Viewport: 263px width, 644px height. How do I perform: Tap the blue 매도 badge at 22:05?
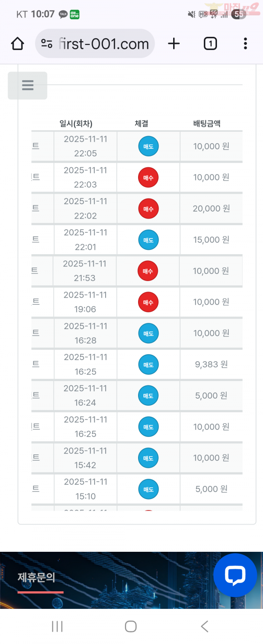(x=149, y=147)
